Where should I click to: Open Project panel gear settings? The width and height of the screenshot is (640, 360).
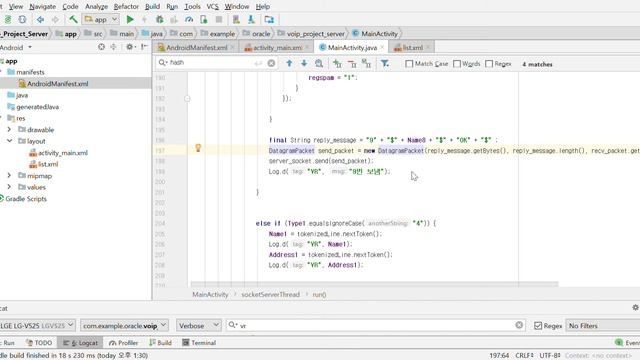130,47
